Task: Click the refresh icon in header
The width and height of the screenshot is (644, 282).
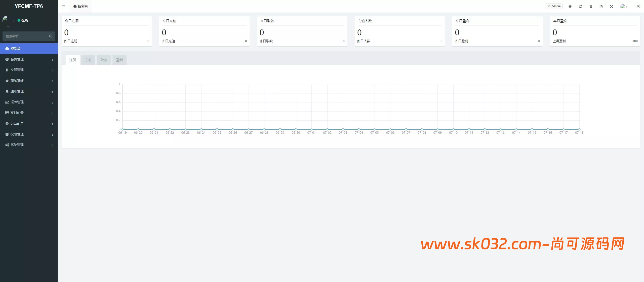Action: 581,6
